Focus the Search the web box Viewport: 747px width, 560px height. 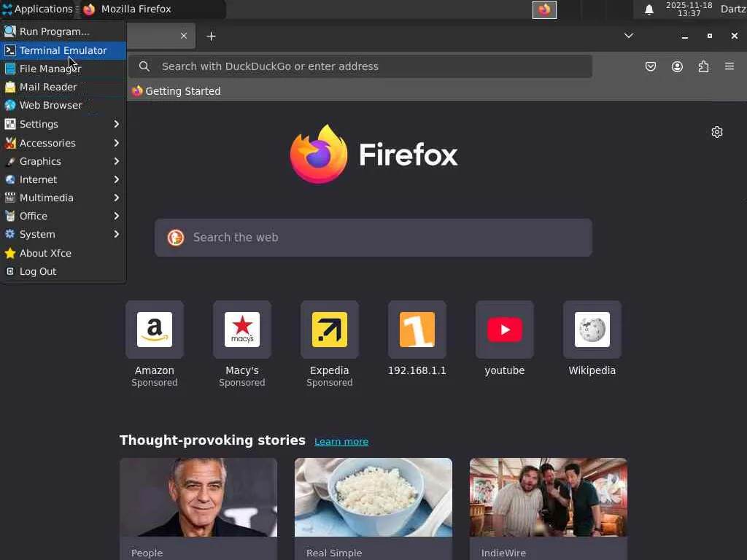click(373, 237)
